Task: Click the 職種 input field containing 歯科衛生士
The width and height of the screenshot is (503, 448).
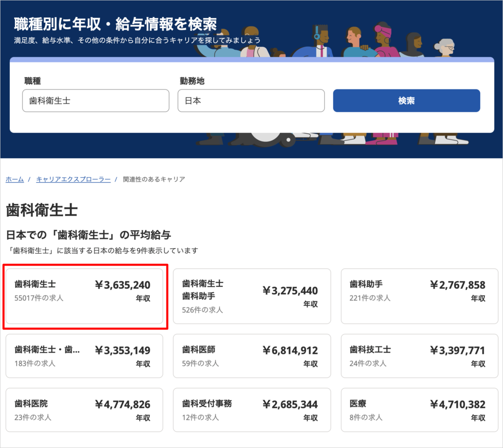Action: (x=96, y=101)
